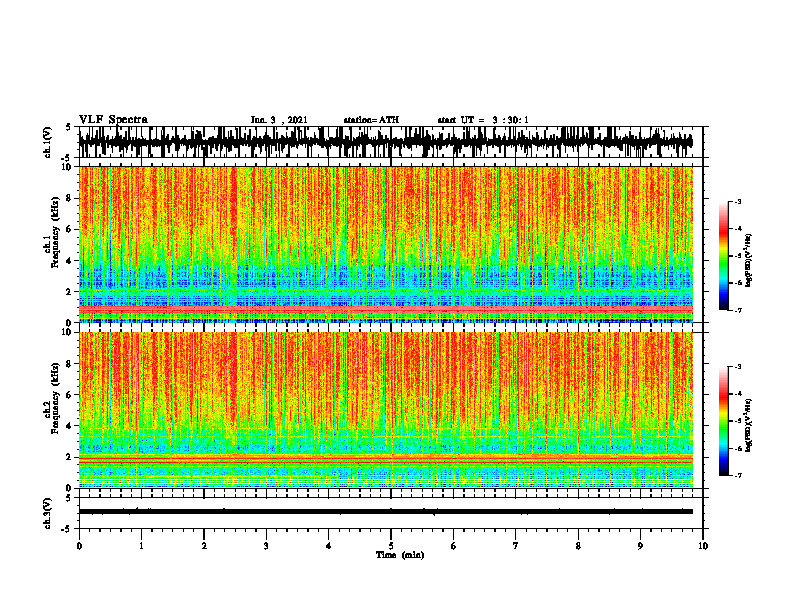Image resolution: width=792 pixels, height=612 pixels.
Task: Click the upper color bar's log(PSD) label
Action: (x=749, y=260)
